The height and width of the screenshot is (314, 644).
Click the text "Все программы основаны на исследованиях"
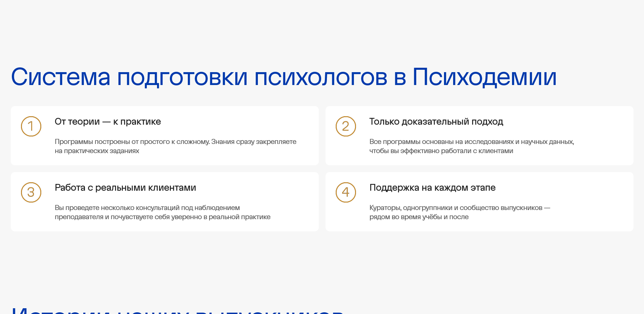pyautogui.click(x=442, y=142)
